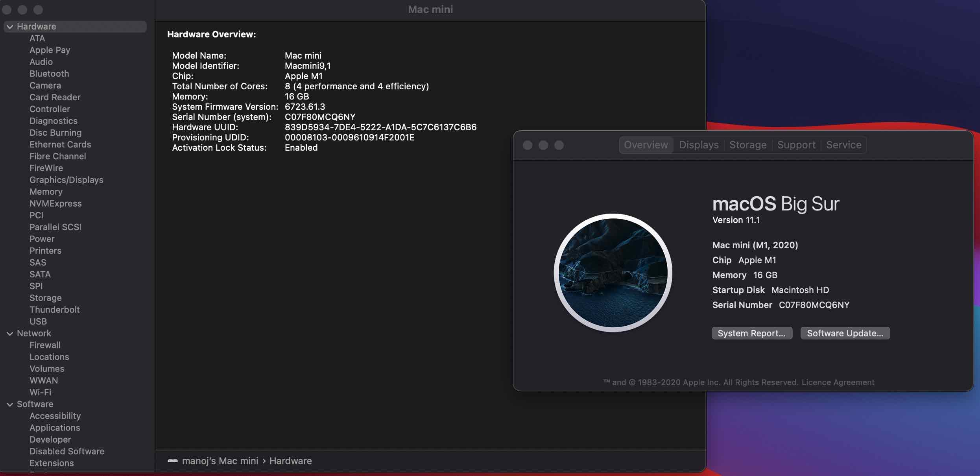
Task: Click the serial number value in Hardware Overview
Action: pyautogui.click(x=320, y=117)
